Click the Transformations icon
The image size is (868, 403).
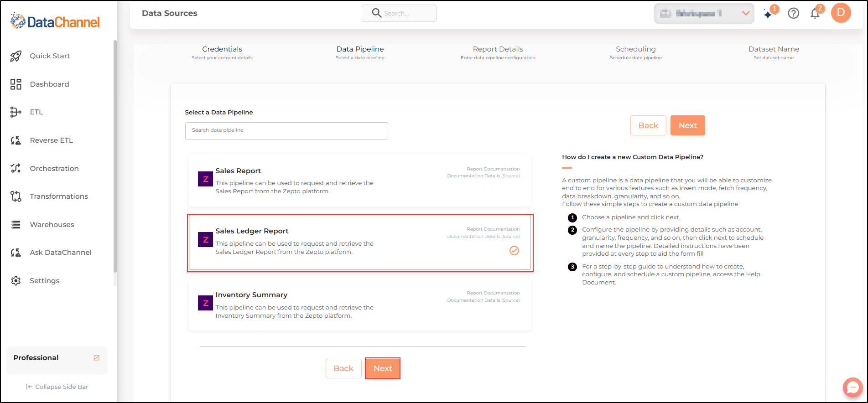pyautogui.click(x=16, y=196)
